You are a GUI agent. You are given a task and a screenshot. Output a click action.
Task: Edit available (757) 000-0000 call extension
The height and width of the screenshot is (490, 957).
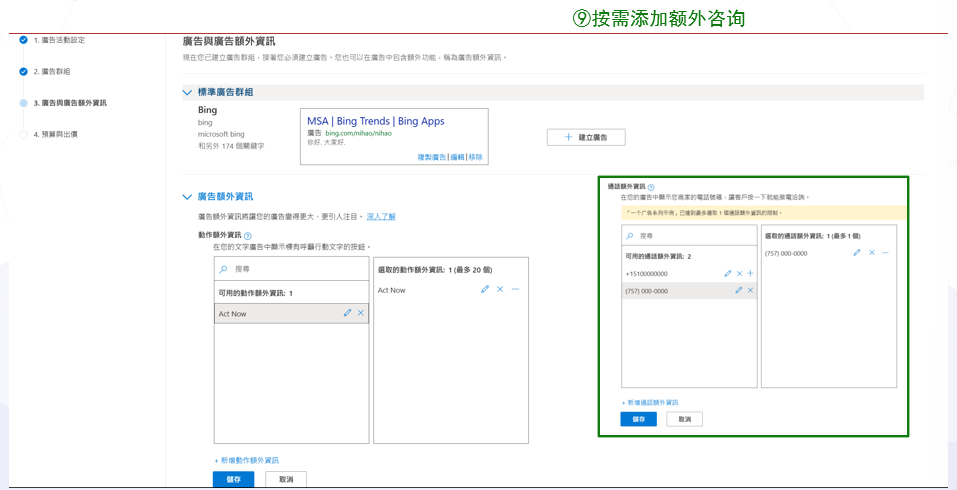[739, 290]
